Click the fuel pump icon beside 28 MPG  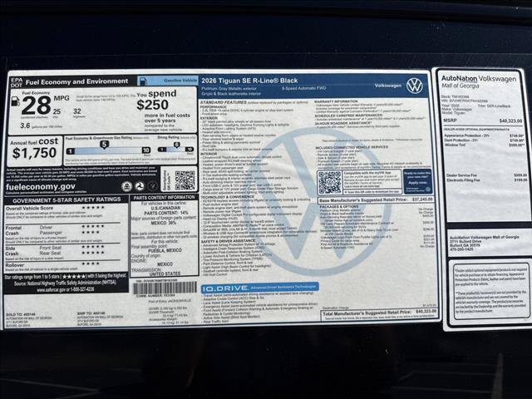tap(15, 101)
